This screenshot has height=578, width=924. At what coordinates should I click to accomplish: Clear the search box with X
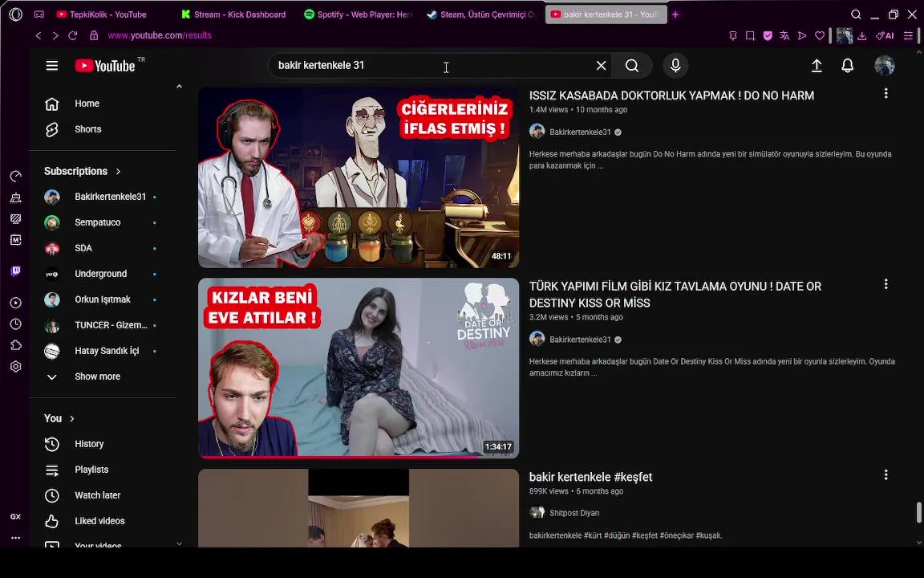point(601,66)
